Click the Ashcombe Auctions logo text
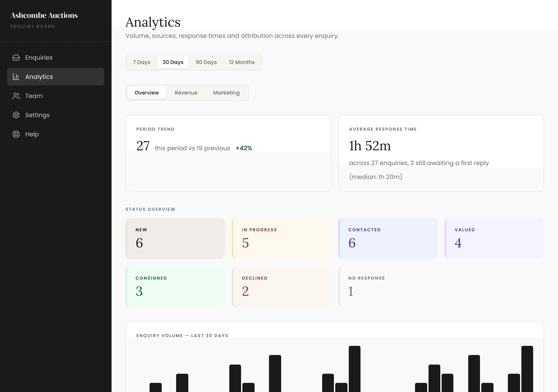558x392 pixels. [x=44, y=15]
